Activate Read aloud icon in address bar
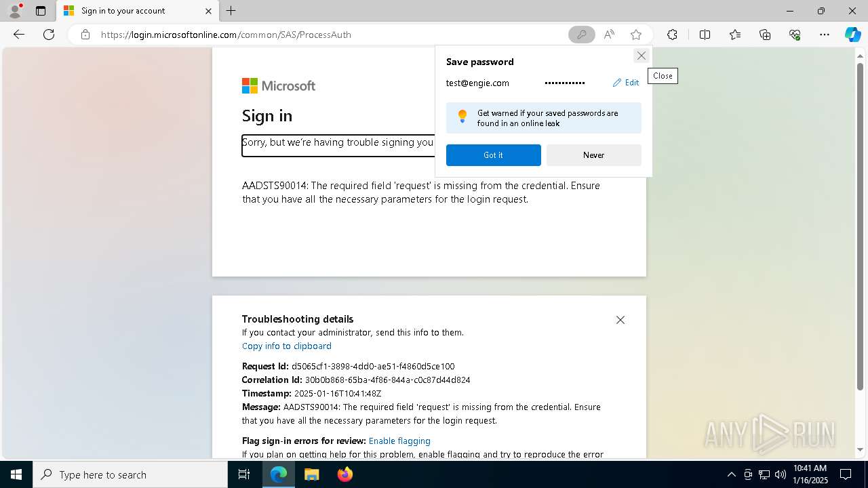868x488 pixels. (x=609, y=35)
